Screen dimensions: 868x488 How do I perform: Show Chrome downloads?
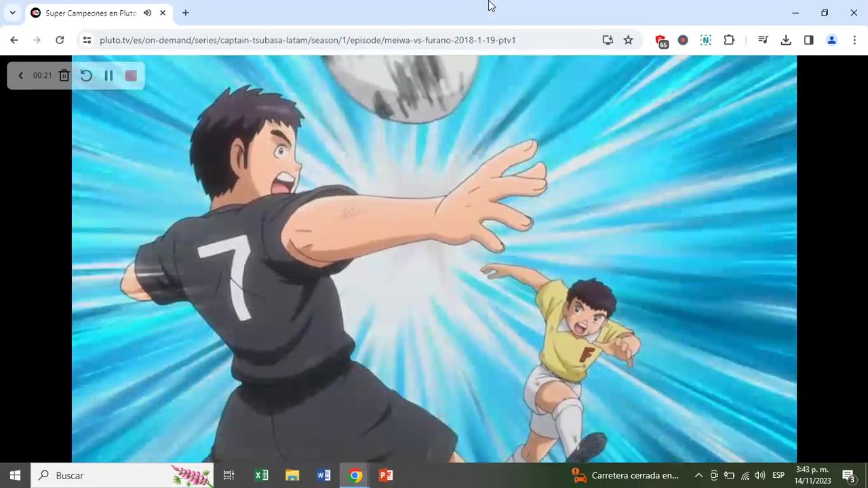click(x=786, y=40)
